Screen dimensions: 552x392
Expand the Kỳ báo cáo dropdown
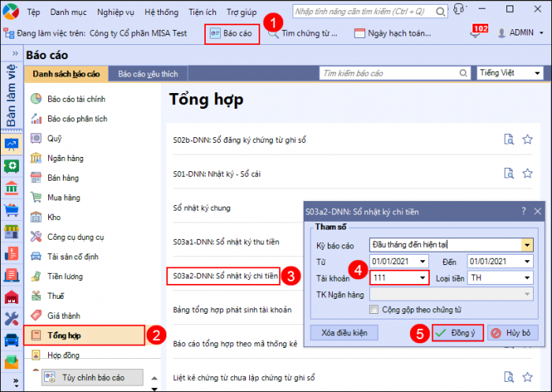coord(527,245)
